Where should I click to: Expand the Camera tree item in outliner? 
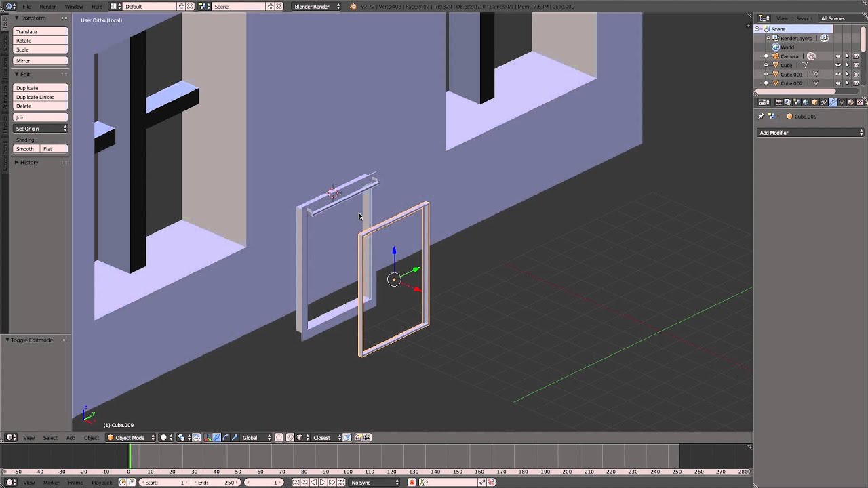[x=766, y=56]
